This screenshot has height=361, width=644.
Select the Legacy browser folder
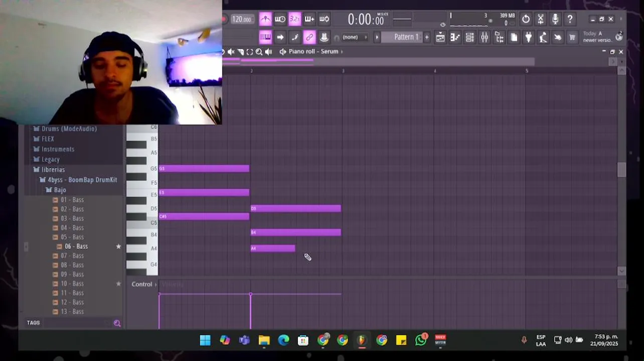[47, 159]
